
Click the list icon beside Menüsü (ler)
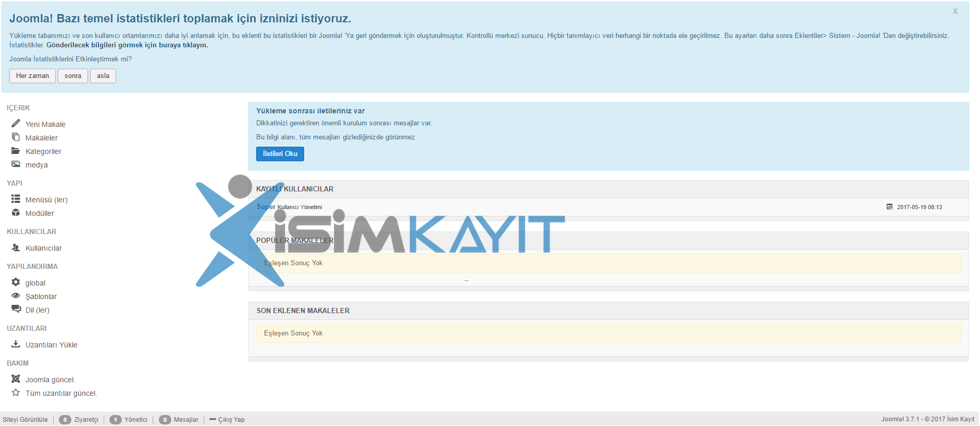pos(16,199)
